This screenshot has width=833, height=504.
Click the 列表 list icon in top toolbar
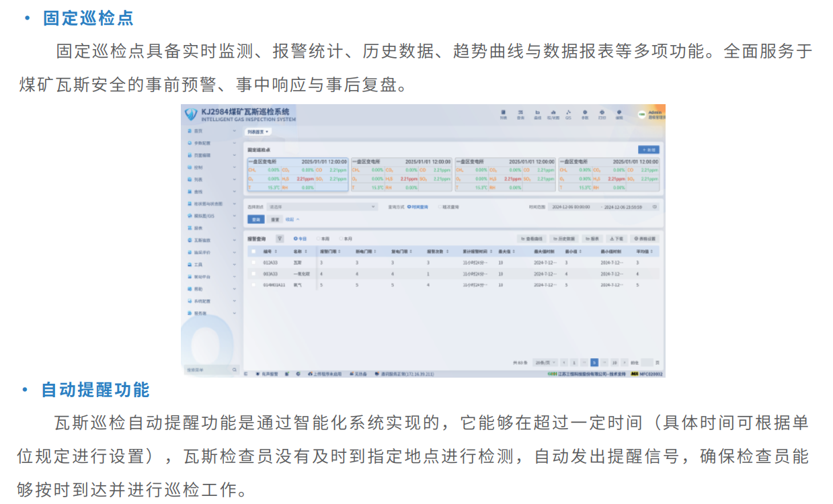pyautogui.click(x=504, y=114)
